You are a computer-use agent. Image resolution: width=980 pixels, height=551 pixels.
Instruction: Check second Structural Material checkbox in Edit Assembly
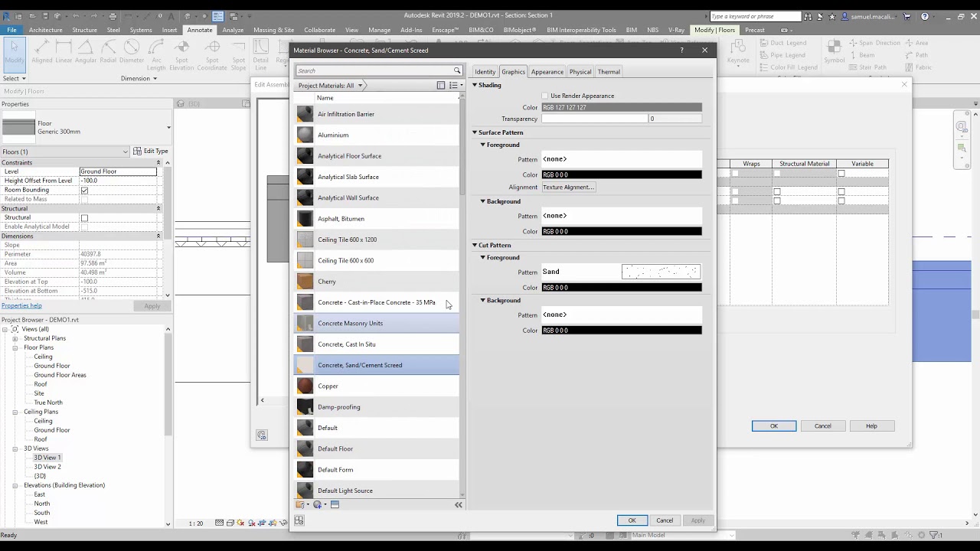click(776, 191)
